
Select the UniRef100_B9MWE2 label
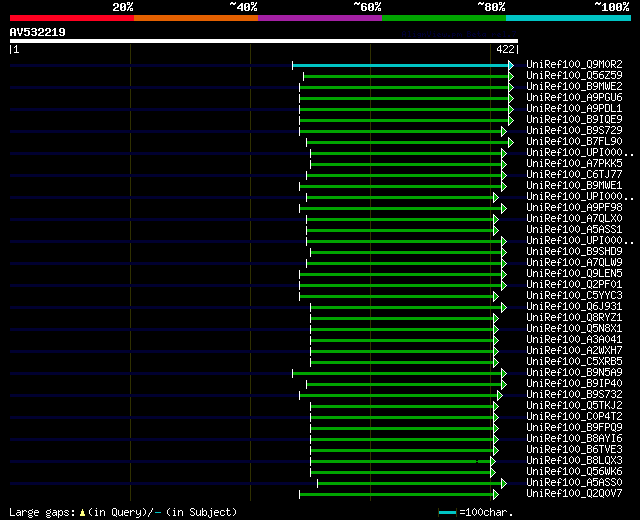pos(574,87)
